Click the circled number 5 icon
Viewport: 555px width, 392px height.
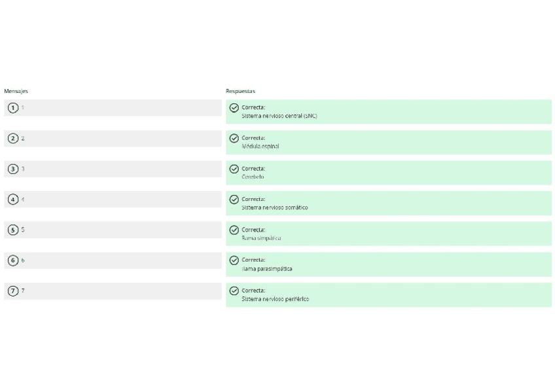(12, 230)
